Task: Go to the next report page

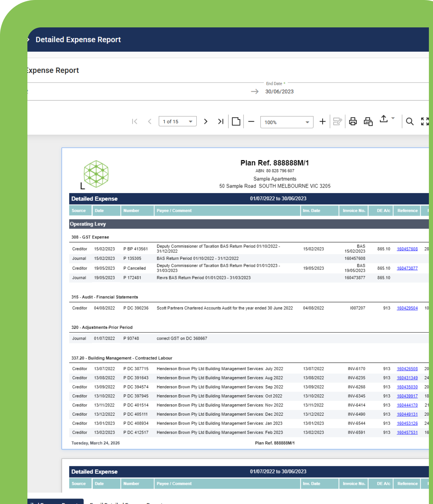Action: click(206, 122)
